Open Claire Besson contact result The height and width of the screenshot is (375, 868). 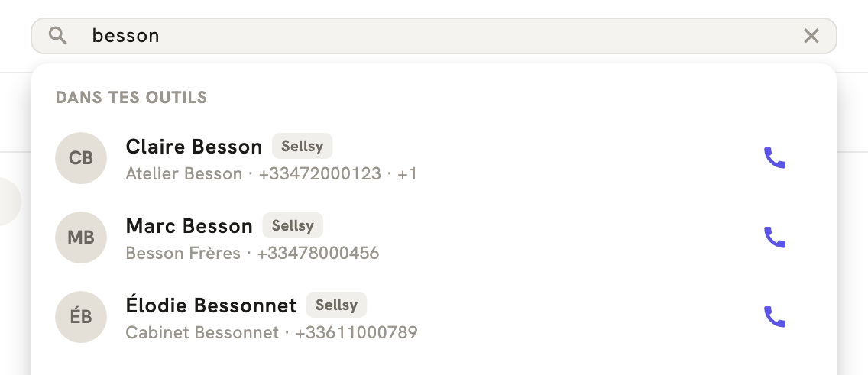click(433, 158)
